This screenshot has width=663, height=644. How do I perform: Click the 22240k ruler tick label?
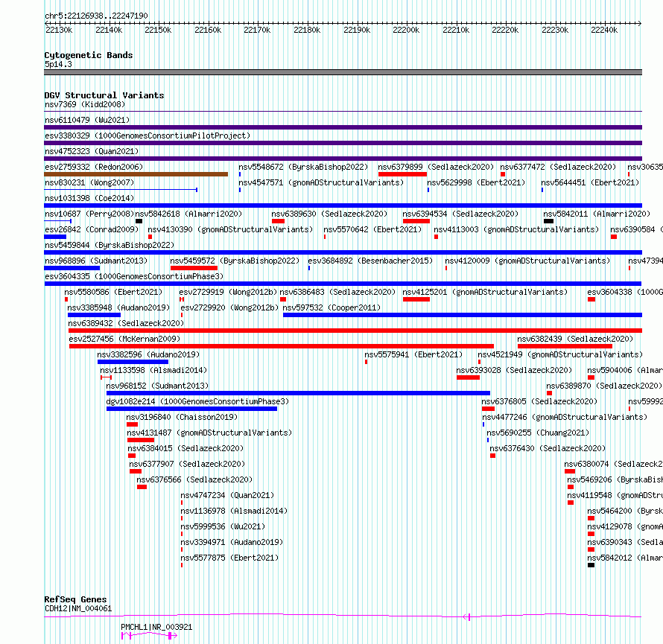pos(604,30)
